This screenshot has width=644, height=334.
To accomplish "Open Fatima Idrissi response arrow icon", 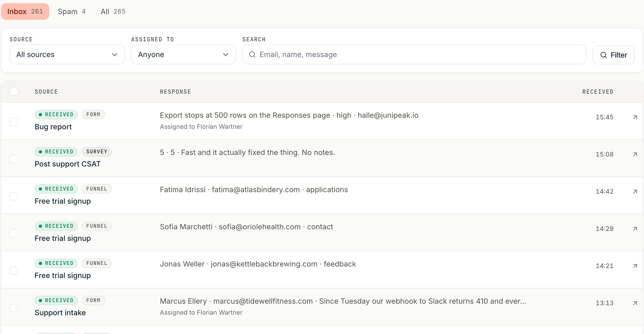I will pyautogui.click(x=635, y=192).
